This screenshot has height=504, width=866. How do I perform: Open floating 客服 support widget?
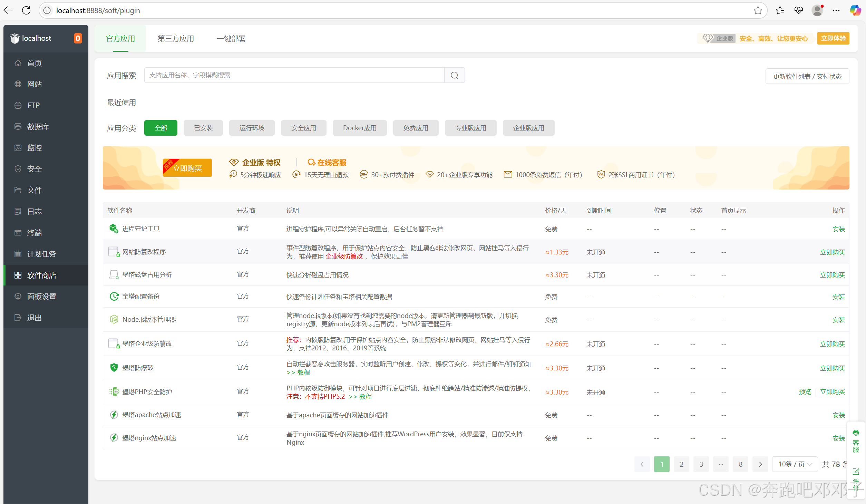[856, 441]
